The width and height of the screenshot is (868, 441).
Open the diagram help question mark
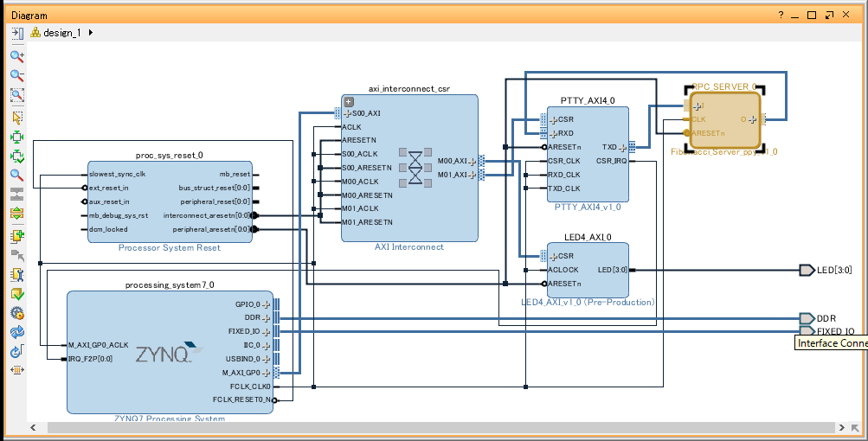coord(781,15)
